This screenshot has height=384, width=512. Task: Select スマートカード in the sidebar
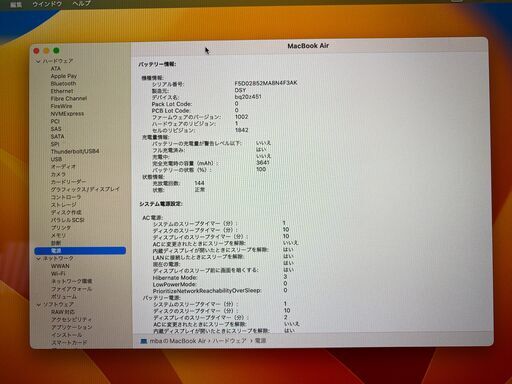coord(69,343)
